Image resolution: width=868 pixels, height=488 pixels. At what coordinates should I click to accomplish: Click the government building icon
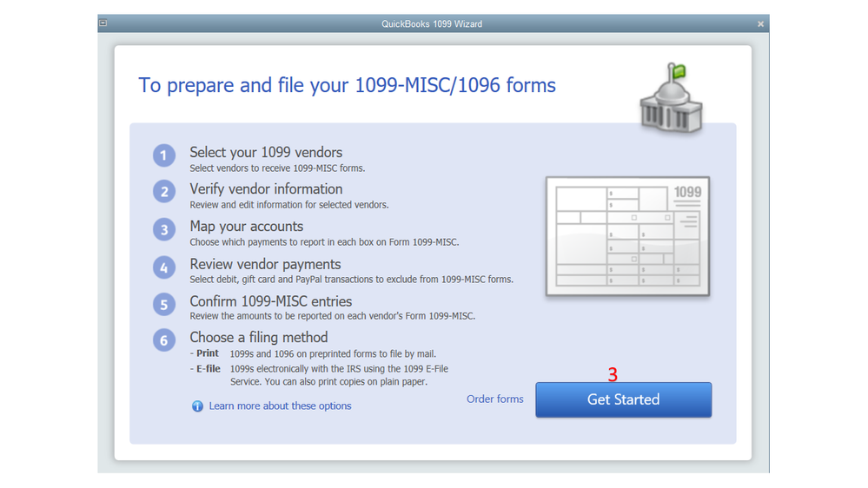[671, 98]
